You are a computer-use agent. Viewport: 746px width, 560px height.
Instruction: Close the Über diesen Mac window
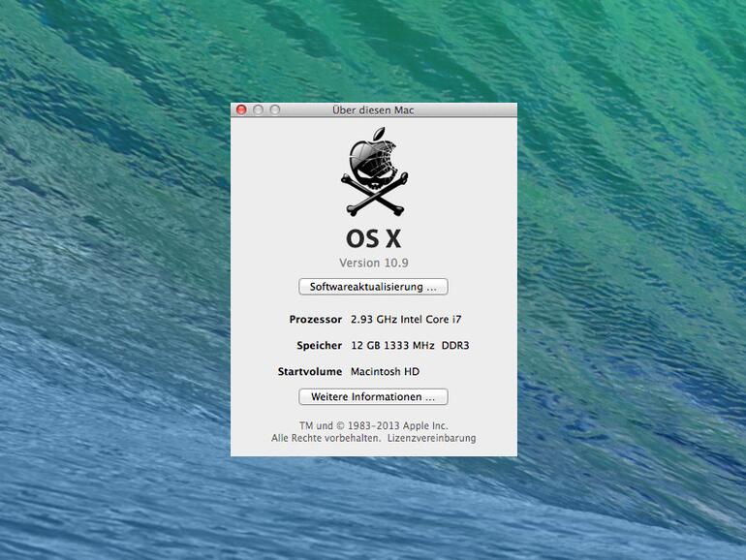(241, 110)
